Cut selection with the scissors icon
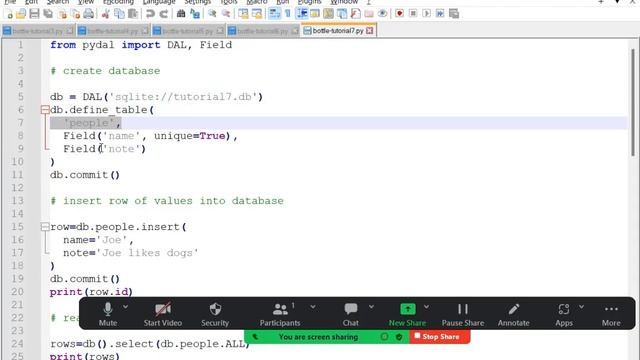 (105, 14)
